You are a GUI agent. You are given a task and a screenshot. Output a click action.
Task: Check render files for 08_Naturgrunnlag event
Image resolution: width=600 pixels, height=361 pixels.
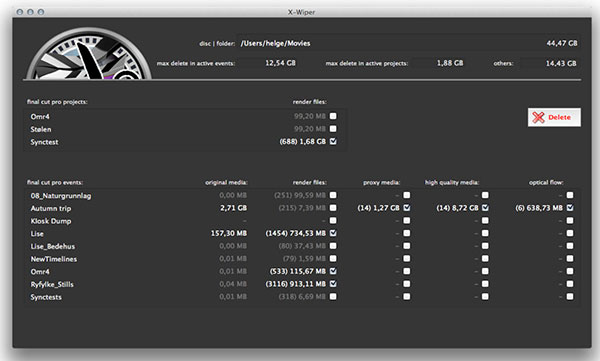pyautogui.click(x=333, y=195)
